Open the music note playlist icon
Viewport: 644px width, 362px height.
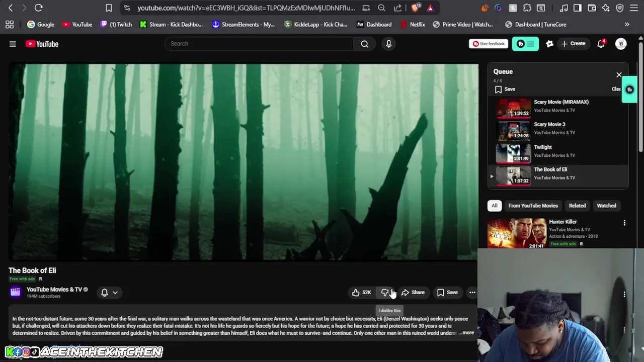tap(564, 8)
